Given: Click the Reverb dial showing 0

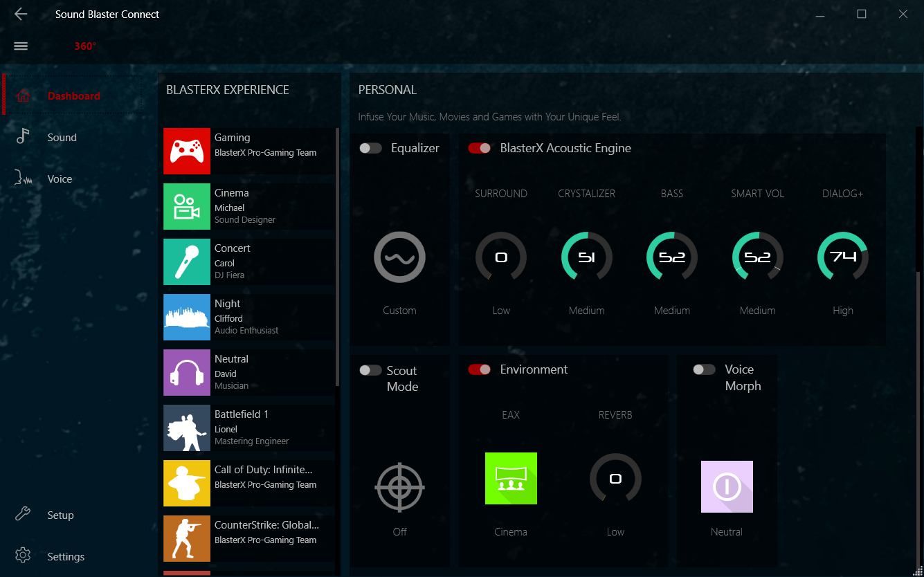Looking at the screenshot, I should point(615,478).
